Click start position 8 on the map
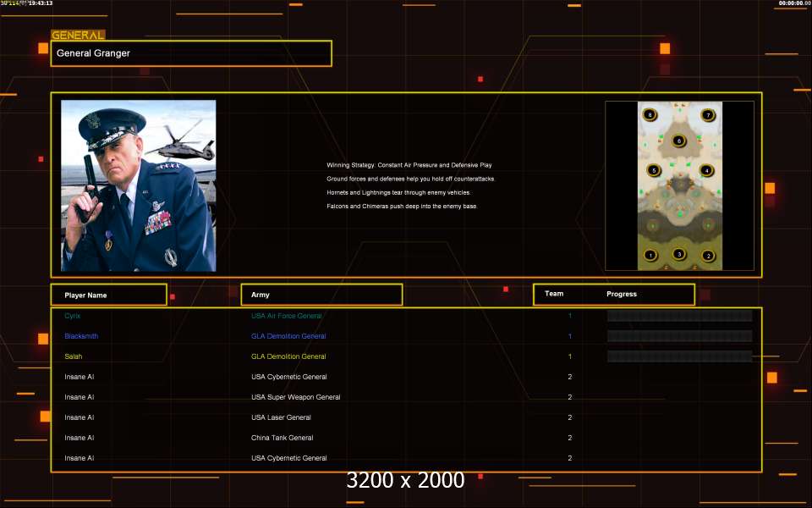The image size is (812, 508). coord(650,114)
